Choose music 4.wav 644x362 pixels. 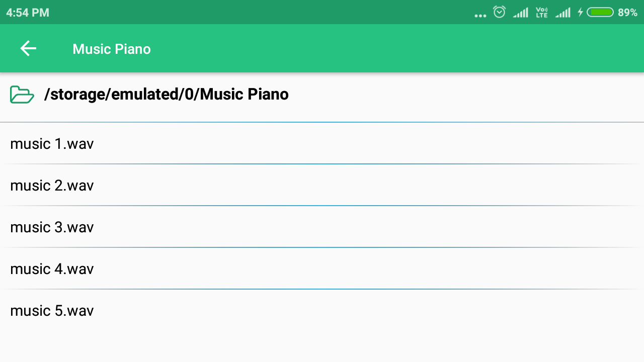click(52, 269)
